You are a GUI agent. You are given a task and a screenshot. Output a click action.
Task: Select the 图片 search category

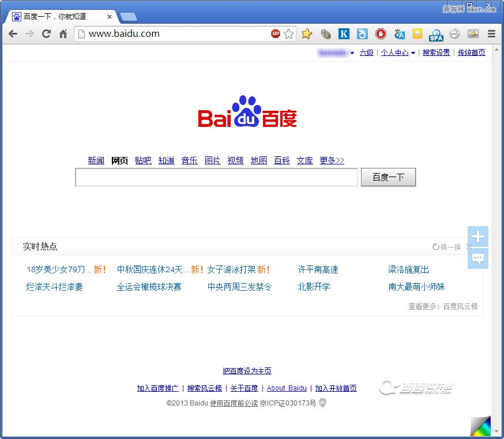tap(212, 160)
